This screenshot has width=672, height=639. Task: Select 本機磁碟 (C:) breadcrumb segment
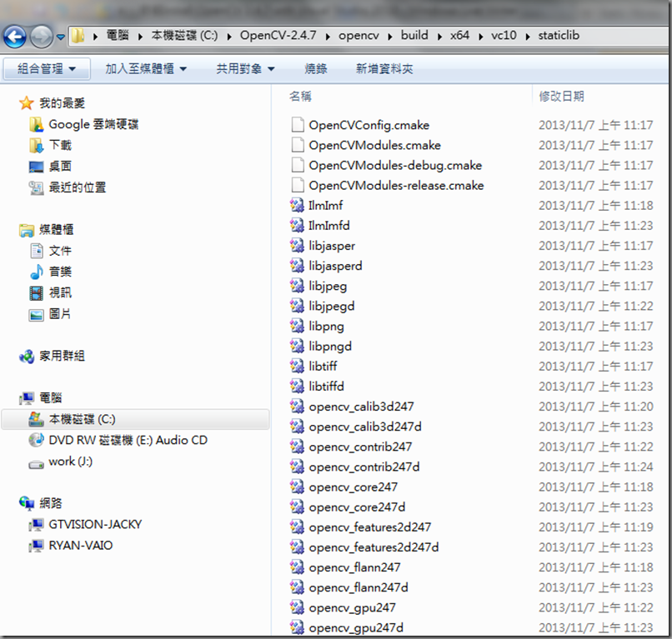184,35
